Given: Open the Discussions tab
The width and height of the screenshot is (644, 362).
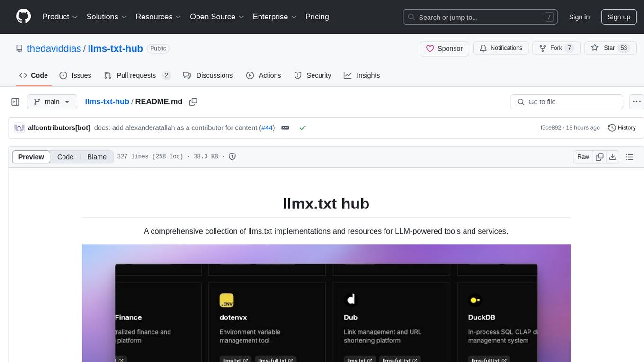Looking at the screenshot, I should 208,75.
